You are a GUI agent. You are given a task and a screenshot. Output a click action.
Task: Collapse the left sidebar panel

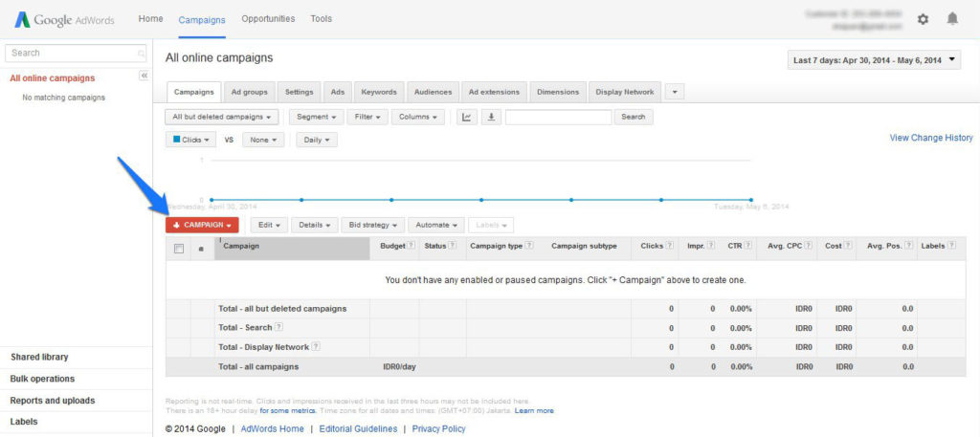coord(144,76)
